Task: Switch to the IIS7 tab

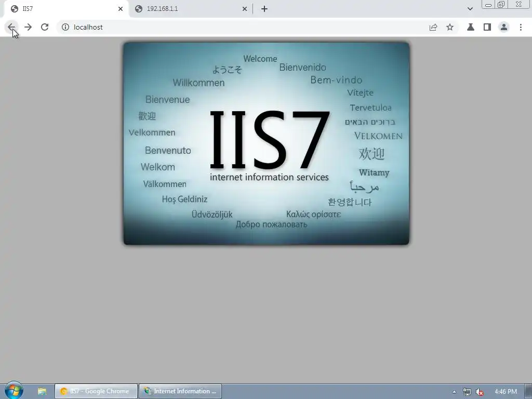Action: pos(66,9)
